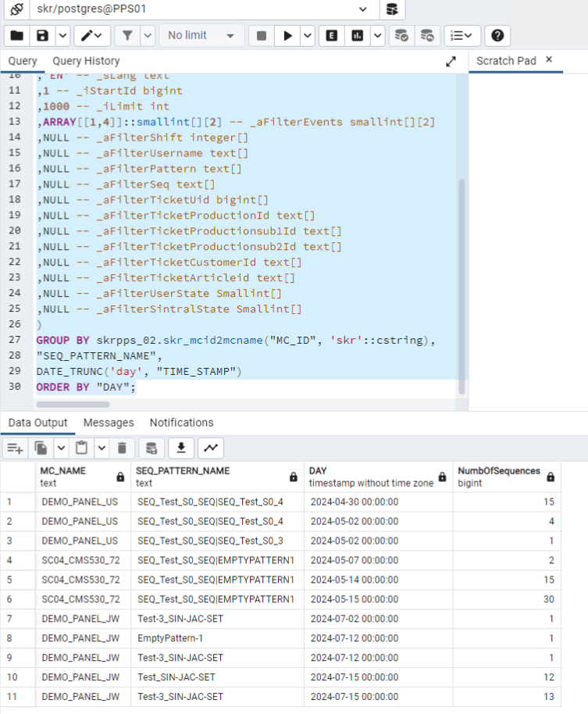Click the Save data changes icon

(151, 448)
